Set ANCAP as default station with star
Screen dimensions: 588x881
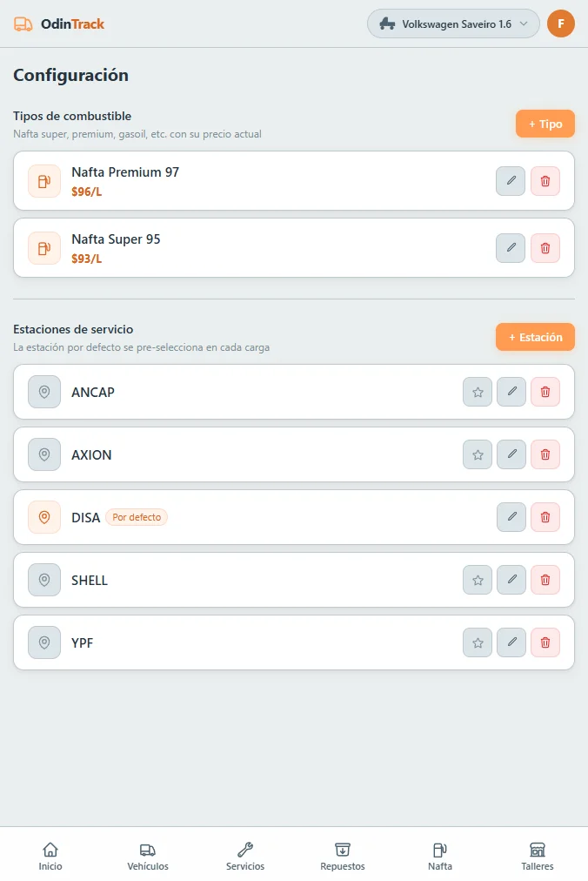tap(478, 392)
